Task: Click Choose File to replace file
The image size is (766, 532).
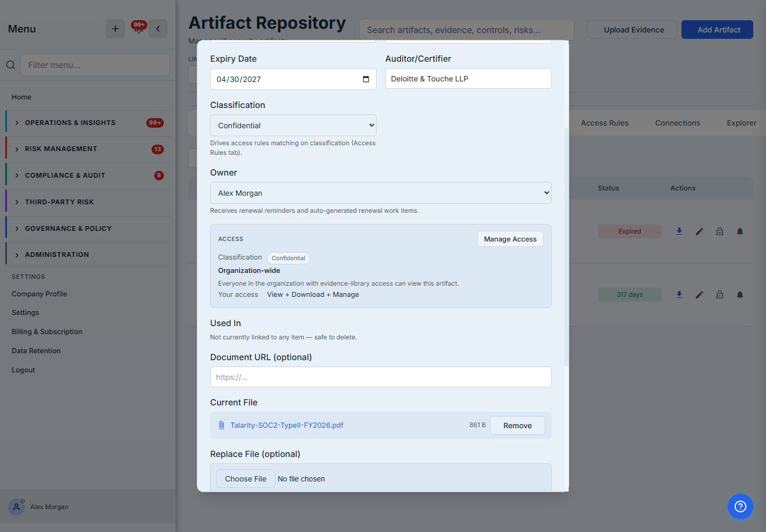Action: pos(246,479)
